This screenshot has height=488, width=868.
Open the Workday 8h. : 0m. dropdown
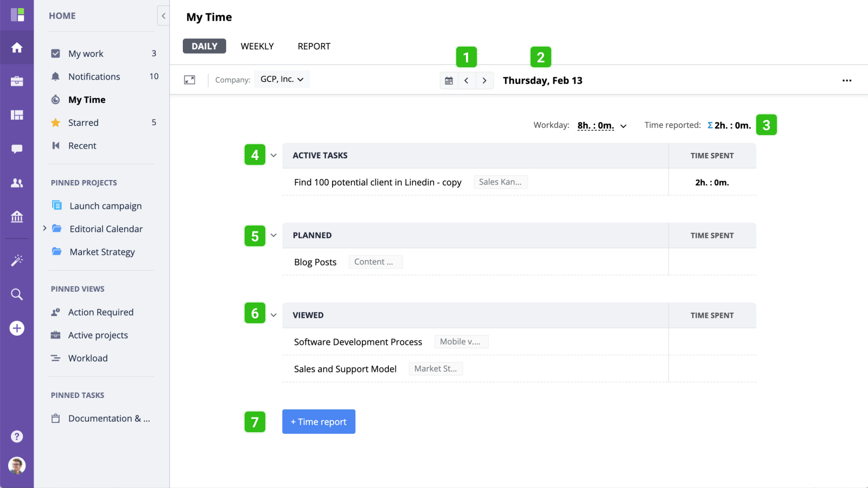coord(602,126)
